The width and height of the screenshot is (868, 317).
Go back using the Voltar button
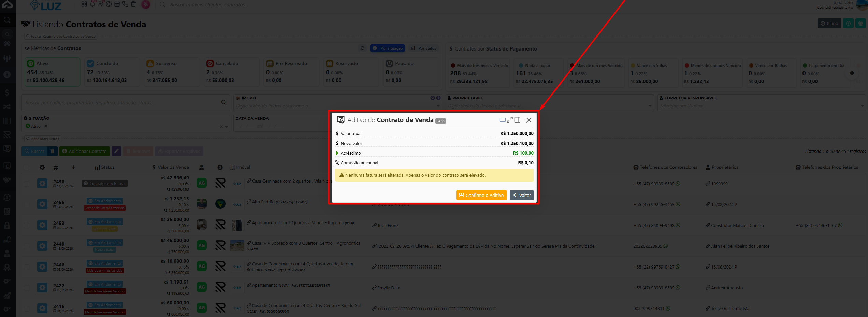pyautogui.click(x=522, y=195)
